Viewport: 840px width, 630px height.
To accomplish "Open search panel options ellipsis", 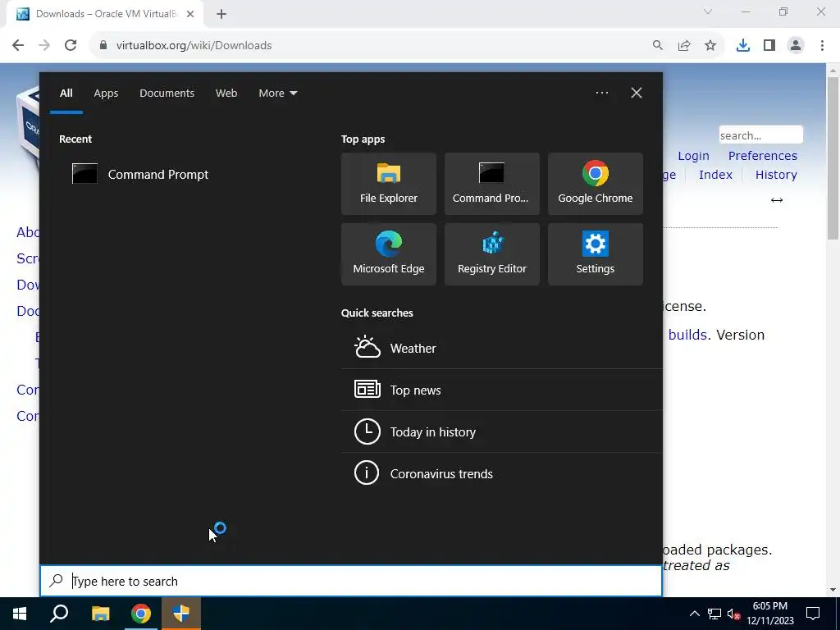I will click(x=601, y=93).
